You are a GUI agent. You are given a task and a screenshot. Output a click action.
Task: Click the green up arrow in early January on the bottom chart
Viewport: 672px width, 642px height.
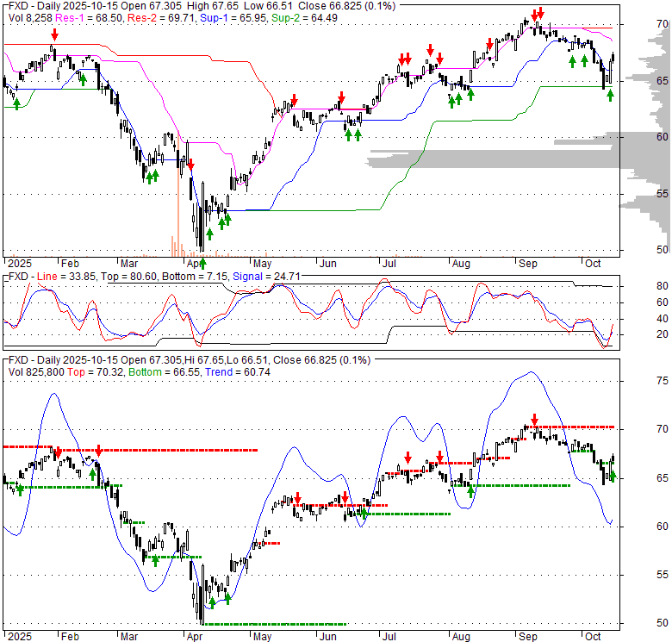pyautogui.click(x=19, y=488)
